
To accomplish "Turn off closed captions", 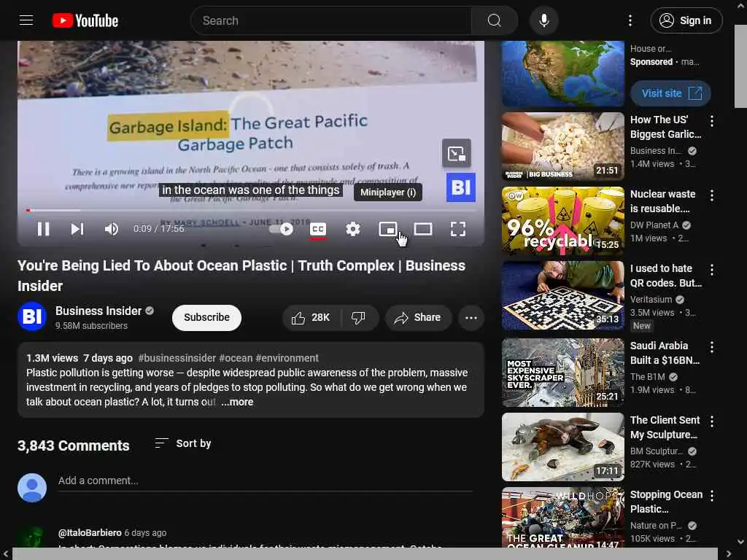I will [318, 229].
